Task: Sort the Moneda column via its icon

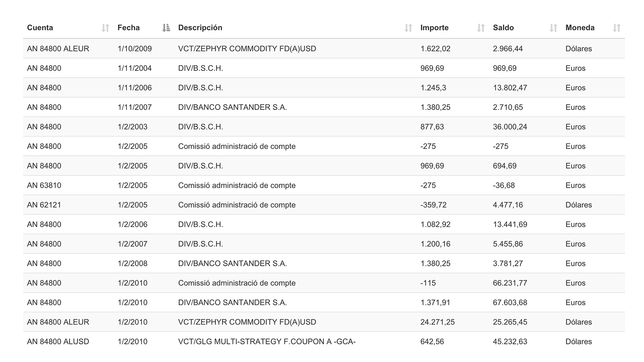Action: pos(616,28)
